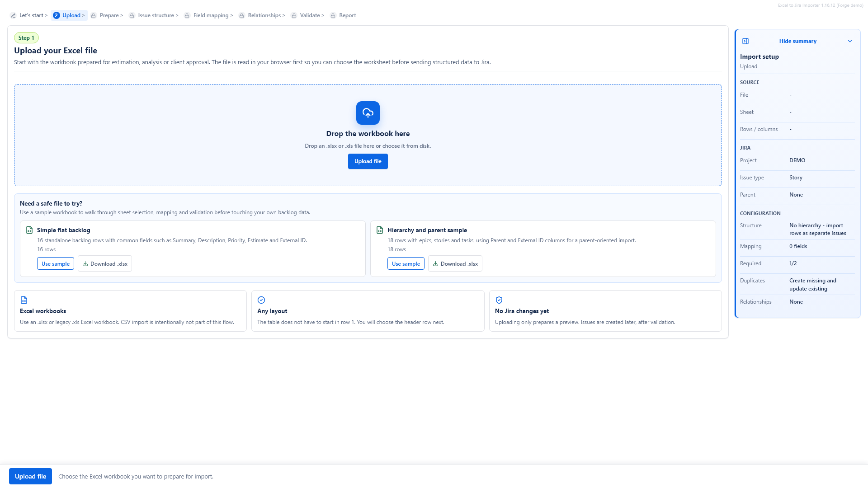868x488 pixels.
Task: Collapse the summary with the chevron arrow
Action: coord(850,41)
